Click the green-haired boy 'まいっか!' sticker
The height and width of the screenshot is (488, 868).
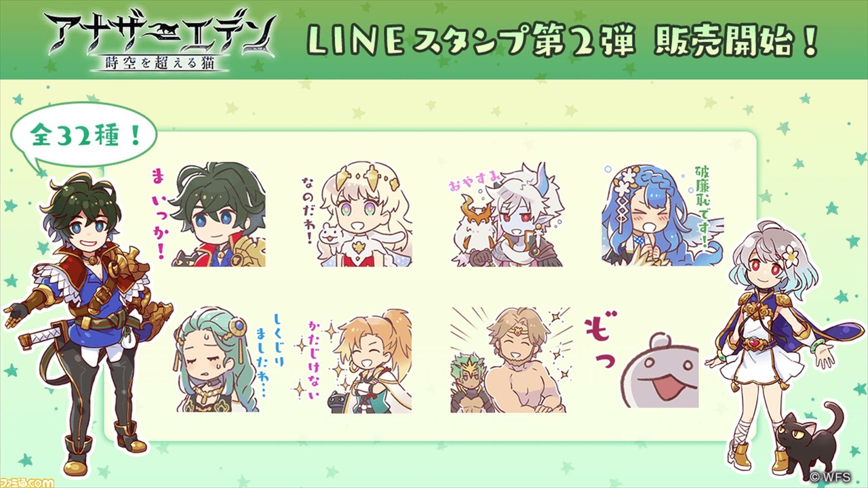(208, 215)
